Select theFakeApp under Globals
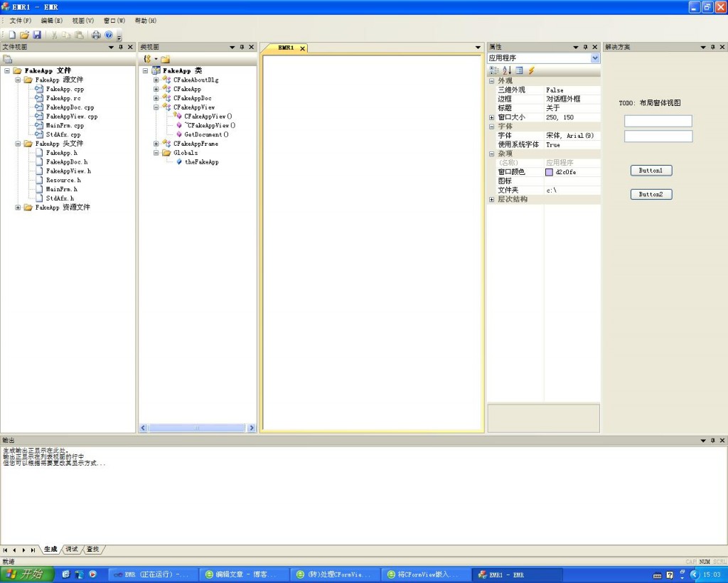728x583 pixels. coord(201,162)
